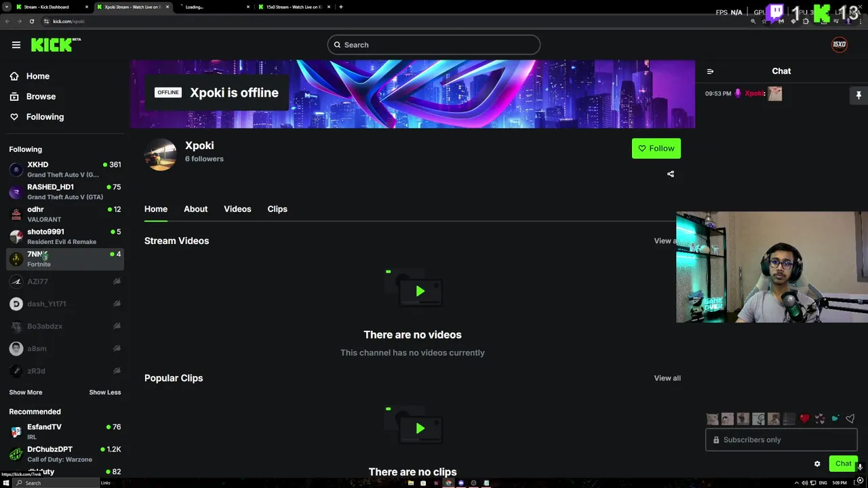Open Chrome from the Windows taskbar
This screenshot has width=868, height=488.
tap(448, 483)
